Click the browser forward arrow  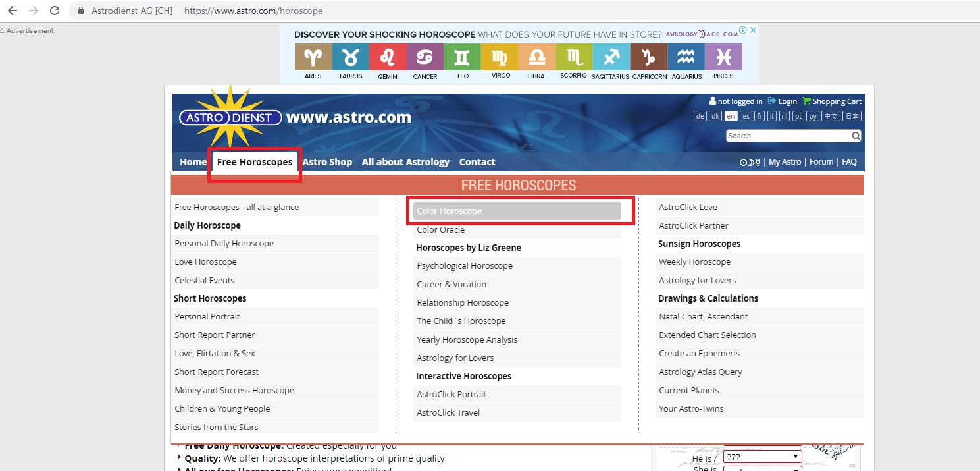pos(34,11)
